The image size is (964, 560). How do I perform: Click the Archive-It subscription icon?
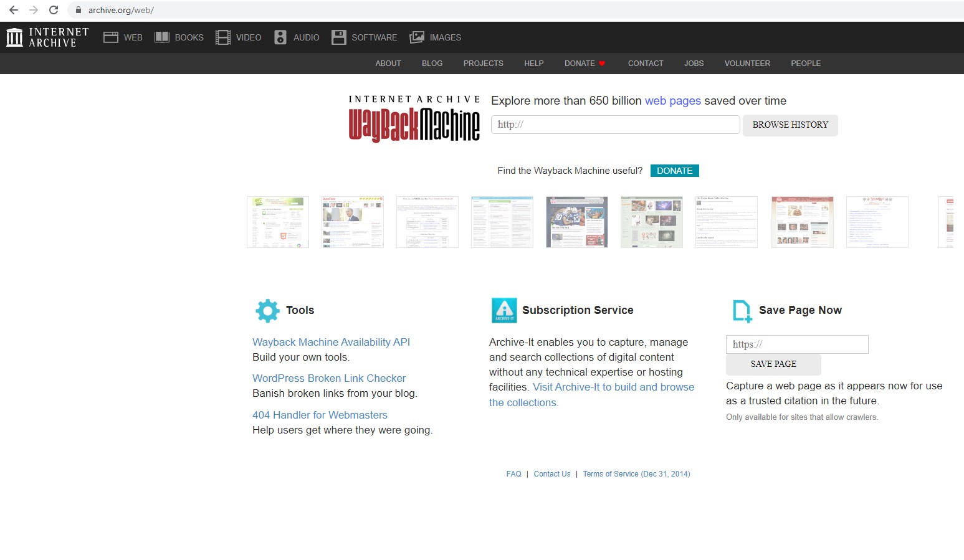click(x=504, y=310)
